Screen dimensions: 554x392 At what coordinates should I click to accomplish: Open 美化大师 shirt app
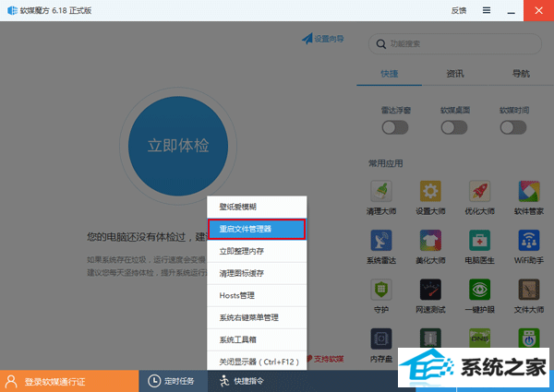(430, 241)
